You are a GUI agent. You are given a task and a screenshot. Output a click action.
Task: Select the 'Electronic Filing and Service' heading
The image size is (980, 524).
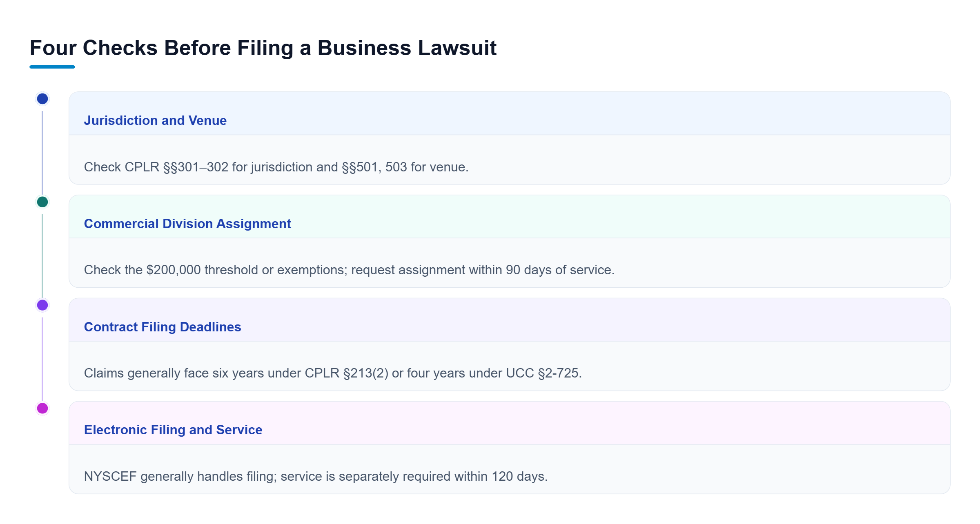click(x=173, y=430)
